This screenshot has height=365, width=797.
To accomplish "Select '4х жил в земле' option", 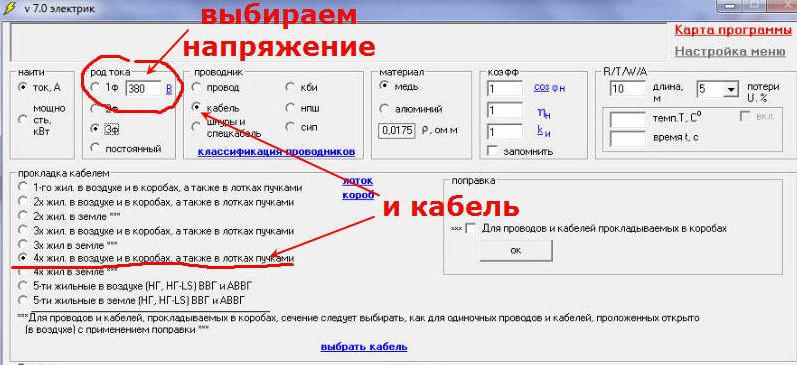I will (x=22, y=271).
